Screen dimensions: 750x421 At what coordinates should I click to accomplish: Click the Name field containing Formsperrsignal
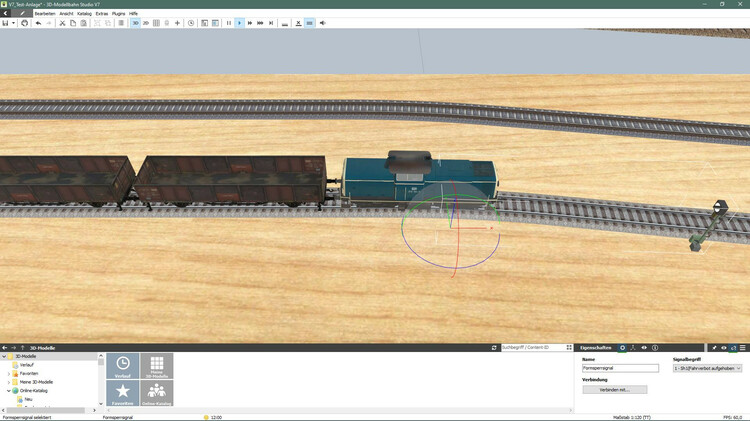[x=620, y=368]
